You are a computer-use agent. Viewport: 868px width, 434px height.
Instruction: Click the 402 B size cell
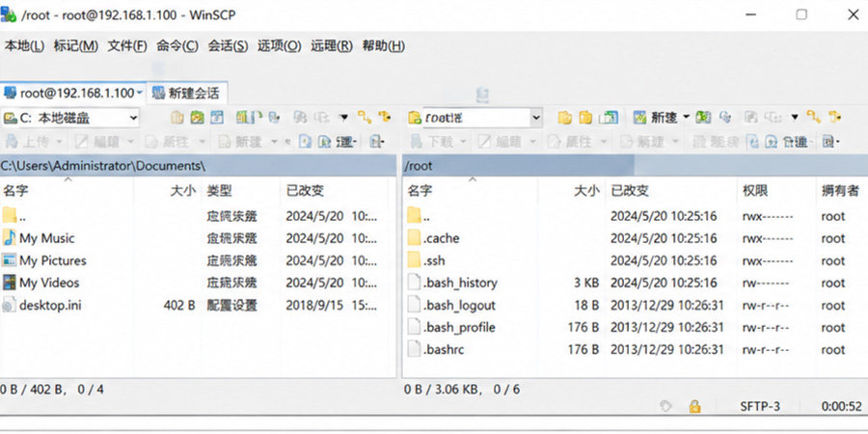click(x=179, y=305)
